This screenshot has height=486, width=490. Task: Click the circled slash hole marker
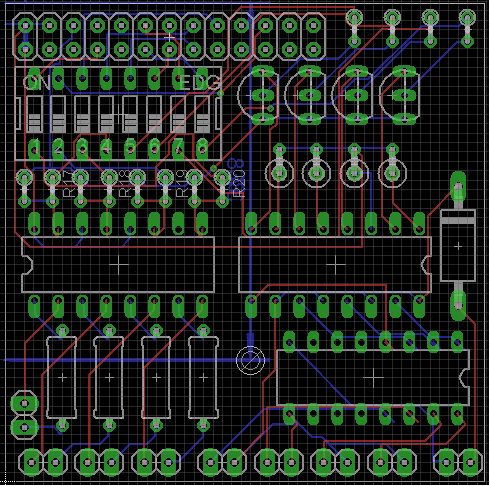250,360
